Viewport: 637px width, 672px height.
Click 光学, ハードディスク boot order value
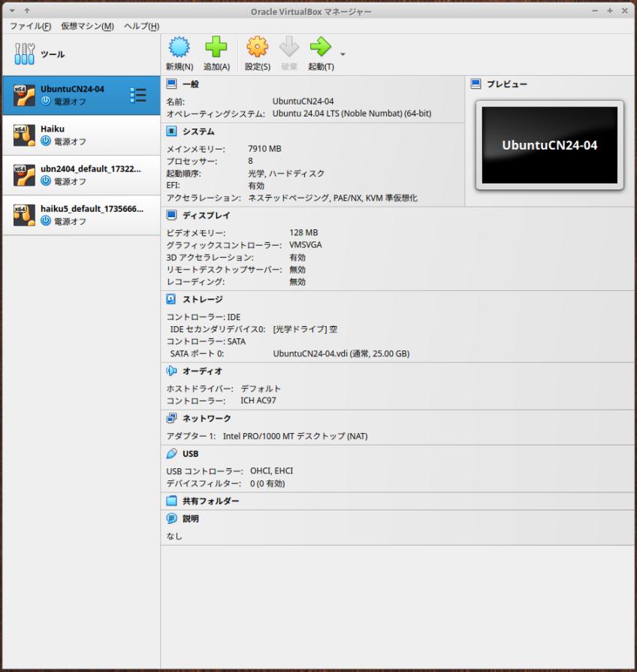pos(286,174)
